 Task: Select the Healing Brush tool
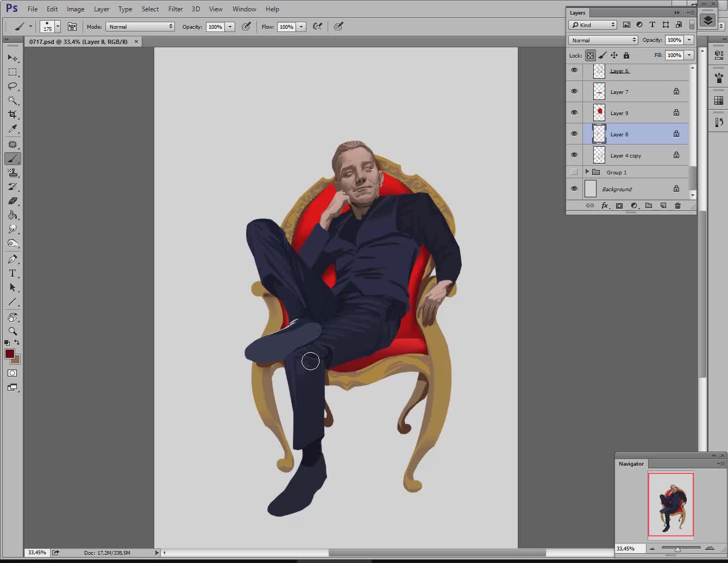pyautogui.click(x=12, y=145)
